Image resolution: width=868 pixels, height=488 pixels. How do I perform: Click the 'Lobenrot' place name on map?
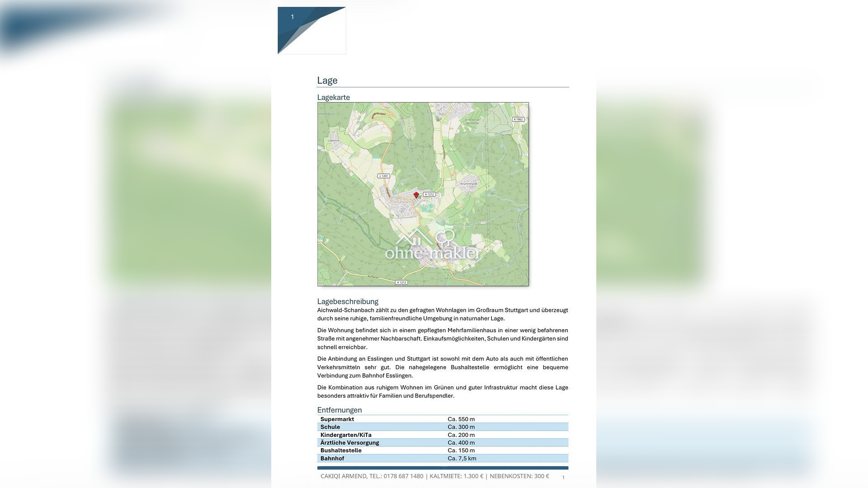pyautogui.click(x=334, y=141)
